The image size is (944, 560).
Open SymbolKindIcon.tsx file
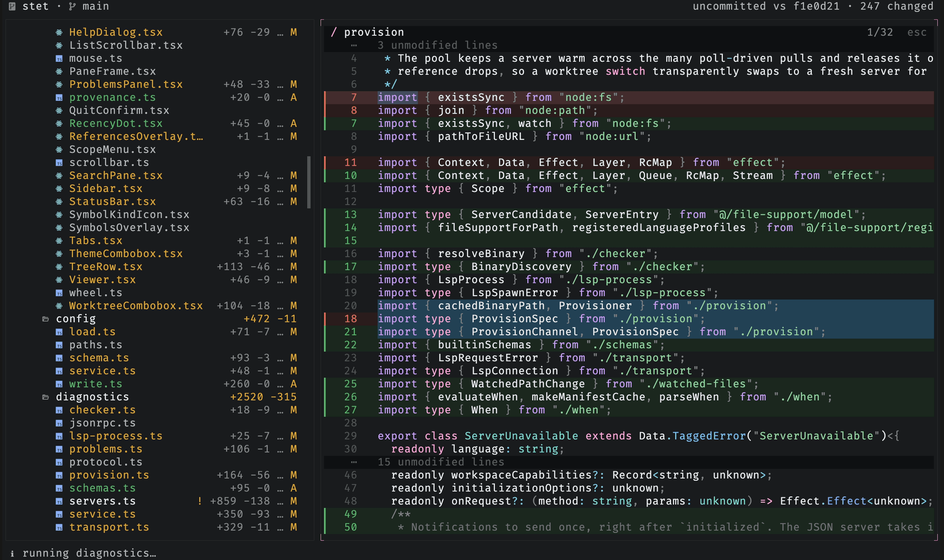(x=129, y=214)
